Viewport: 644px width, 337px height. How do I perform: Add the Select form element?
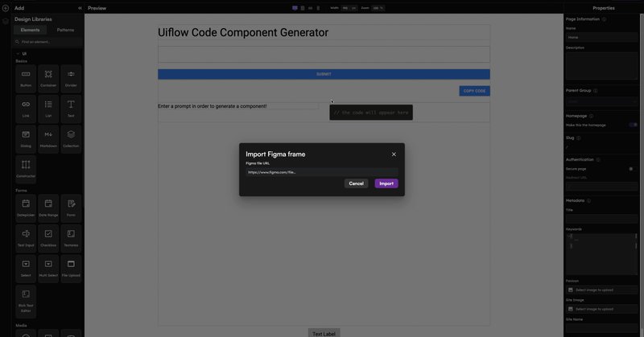click(26, 269)
